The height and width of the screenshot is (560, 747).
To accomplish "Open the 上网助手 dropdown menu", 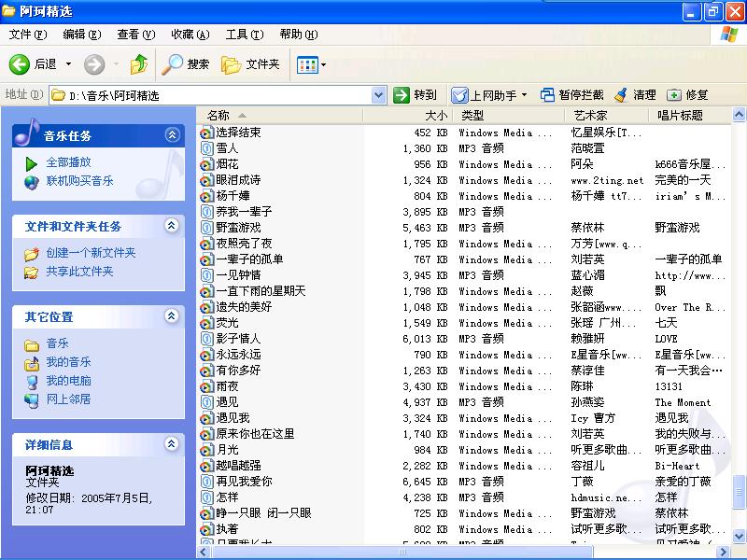I will pyautogui.click(x=524, y=95).
